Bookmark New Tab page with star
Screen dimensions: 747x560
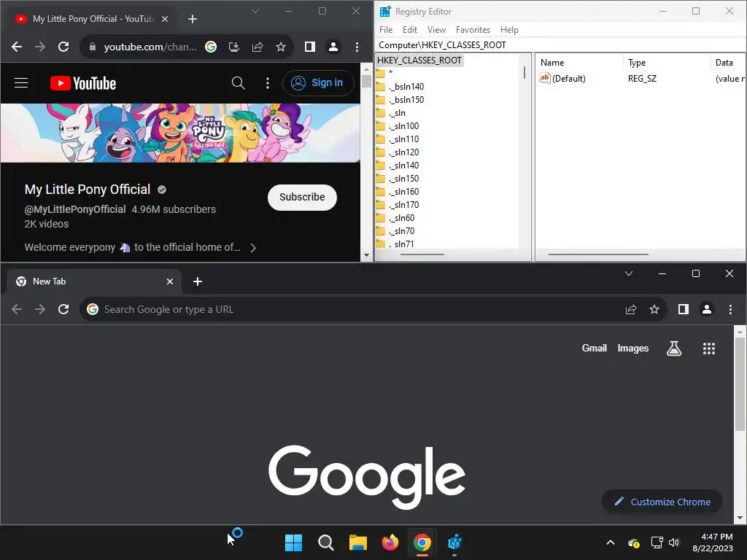[654, 309]
